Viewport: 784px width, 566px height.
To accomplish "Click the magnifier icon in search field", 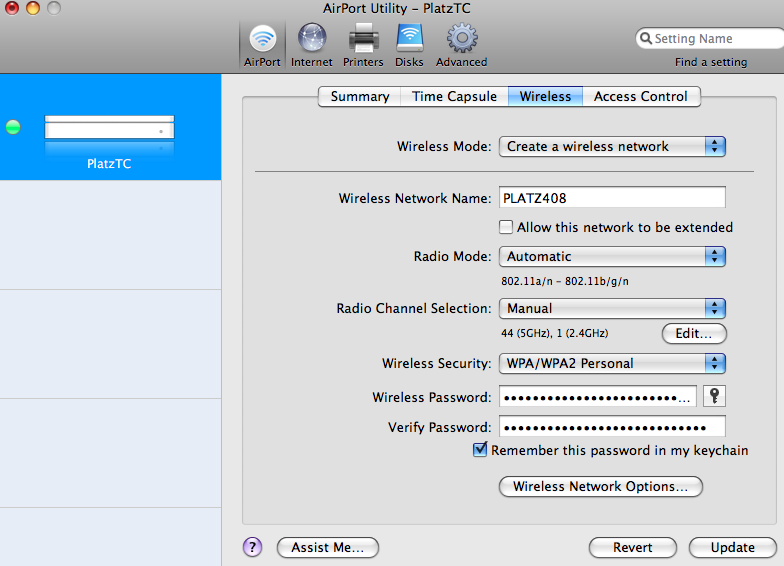I will pyautogui.click(x=646, y=38).
